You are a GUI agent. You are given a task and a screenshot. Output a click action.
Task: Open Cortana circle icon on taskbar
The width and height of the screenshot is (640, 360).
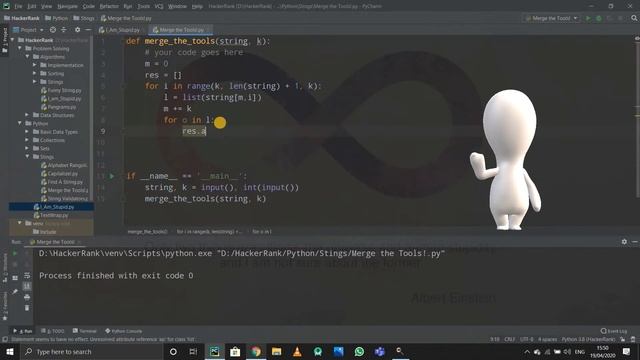pyautogui.click(x=173, y=351)
